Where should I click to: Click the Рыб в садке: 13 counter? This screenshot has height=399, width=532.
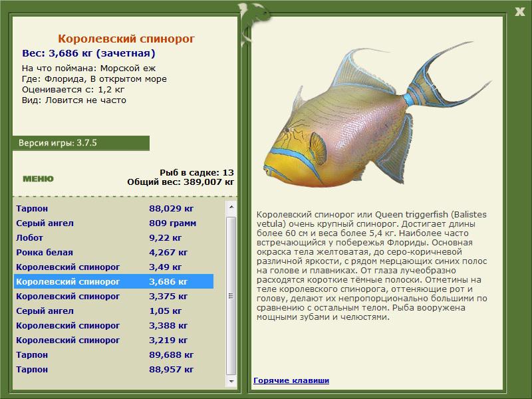[x=197, y=172]
